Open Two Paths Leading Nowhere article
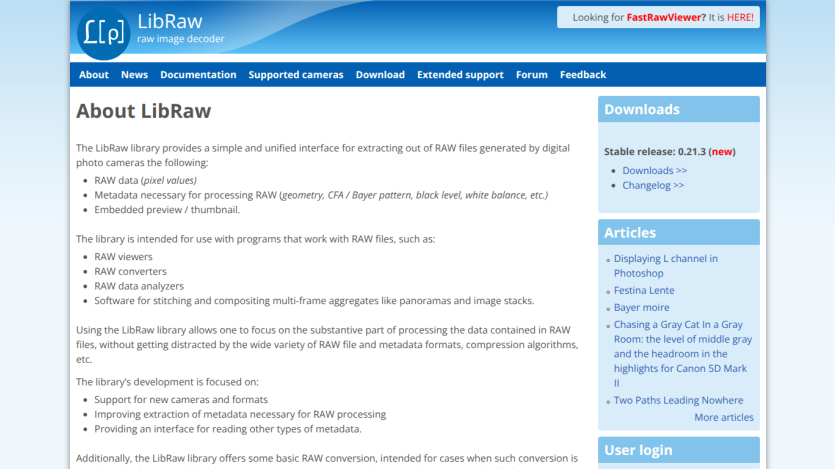Screen dimensions: 835x469 678,400
